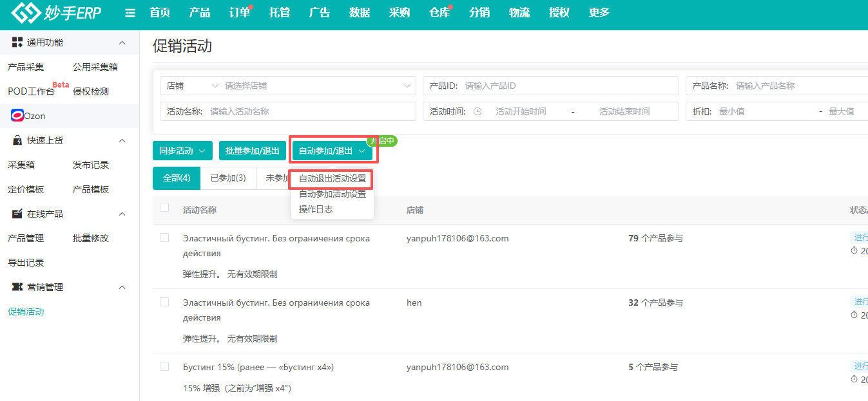Image resolution: width=868 pixels, height=401 pixels.
Task: Click the clock icon in 活动时间 field
Action: 477,111
